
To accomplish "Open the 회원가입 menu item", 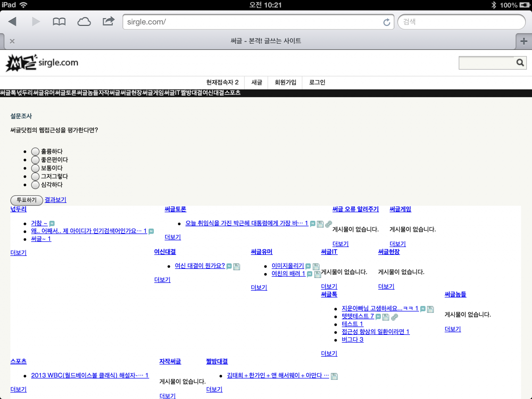I will [x=285, y=82].
